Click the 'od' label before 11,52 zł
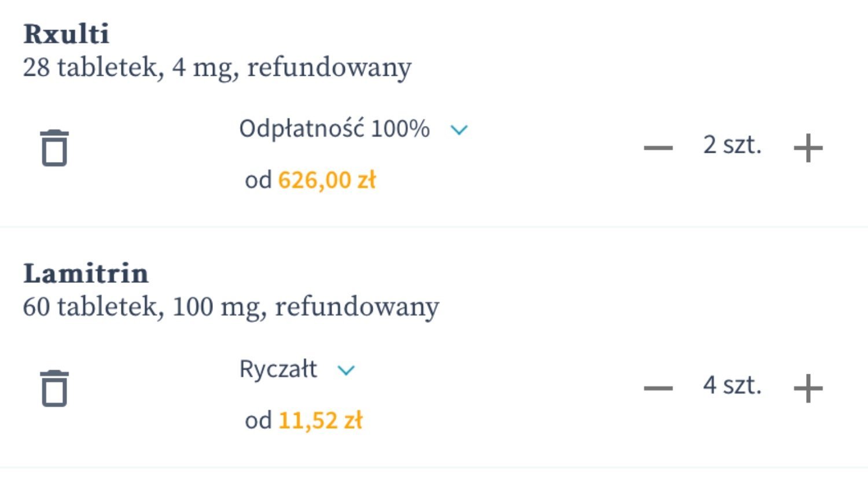Image resolution: width=868 pixels, height=486 pixels. [258, 421]
